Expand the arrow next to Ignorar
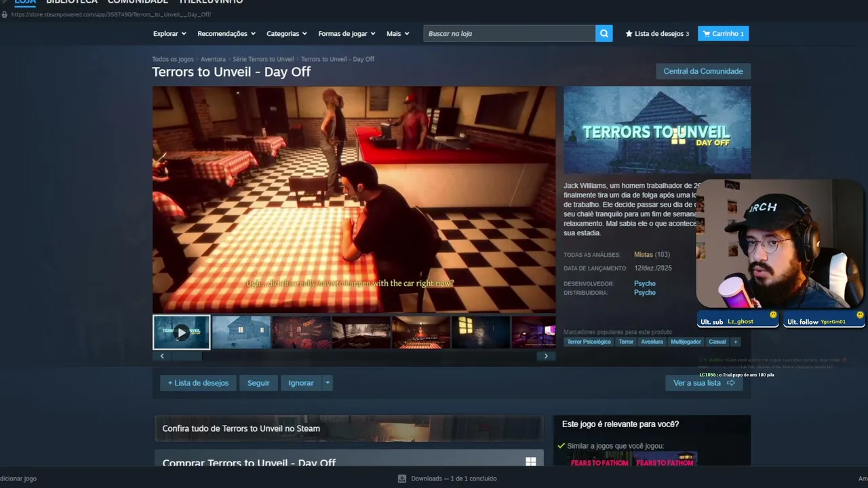868x488 pixels. coord(328,383)
